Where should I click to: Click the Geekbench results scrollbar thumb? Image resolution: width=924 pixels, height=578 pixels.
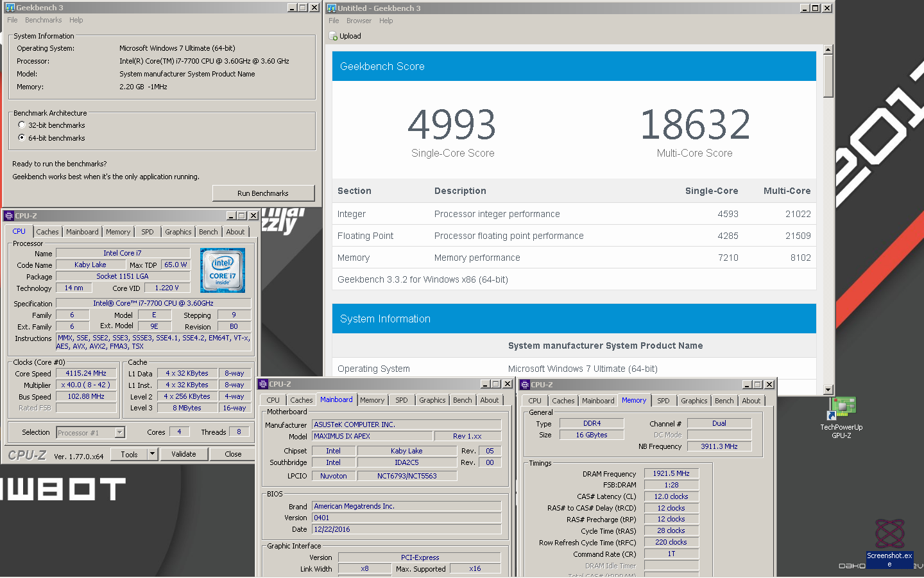coord(828,76)
